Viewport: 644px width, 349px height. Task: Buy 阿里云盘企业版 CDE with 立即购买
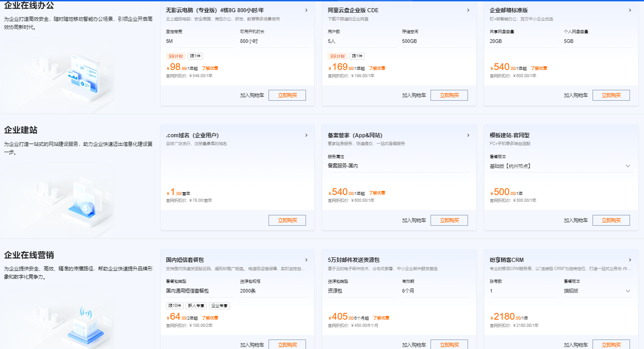pyautogui.click(x=449, y=95)
